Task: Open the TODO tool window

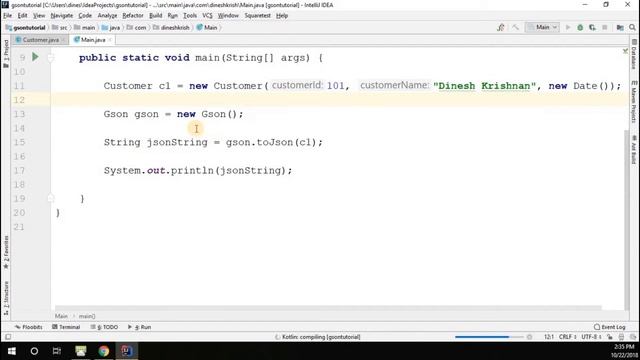Action: [x=104, y=327]
